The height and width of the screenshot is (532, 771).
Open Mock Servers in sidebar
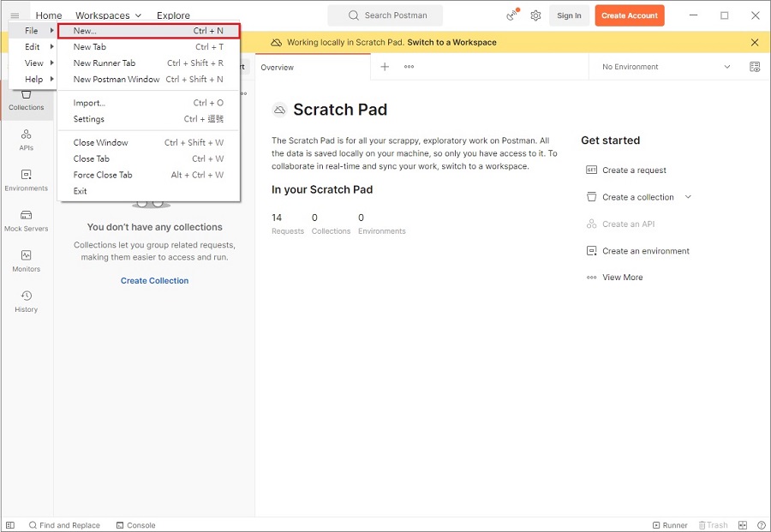26,220
